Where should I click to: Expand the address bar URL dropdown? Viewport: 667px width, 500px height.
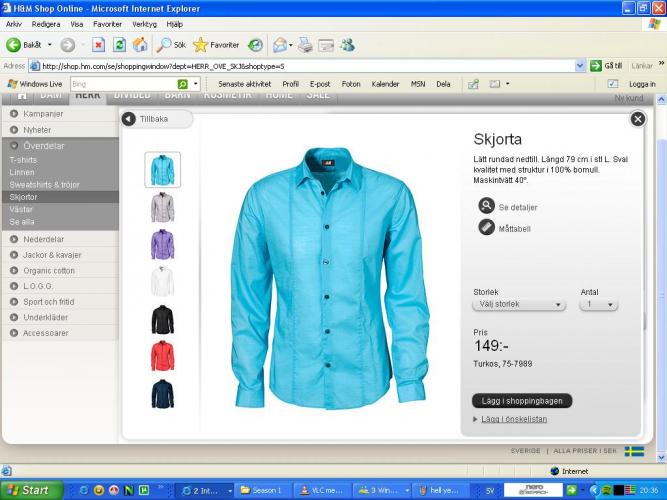coord(580,66)
